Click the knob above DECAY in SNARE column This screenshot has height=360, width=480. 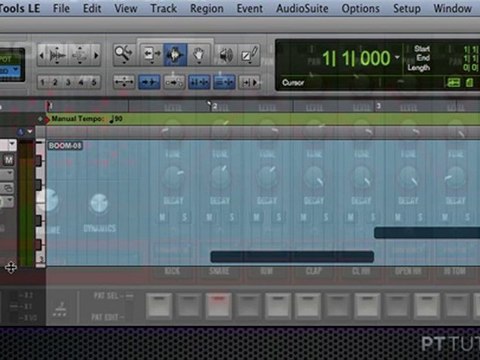click(220, 176)
